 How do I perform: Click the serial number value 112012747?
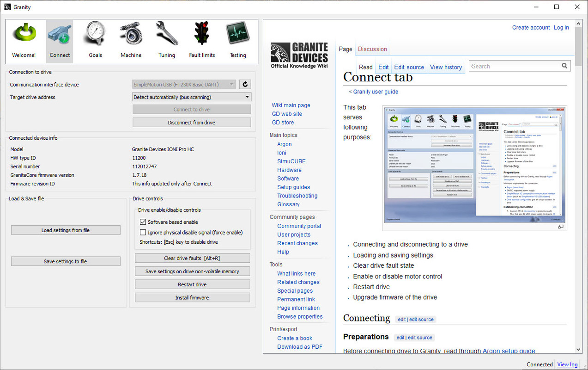click(145, 166)
